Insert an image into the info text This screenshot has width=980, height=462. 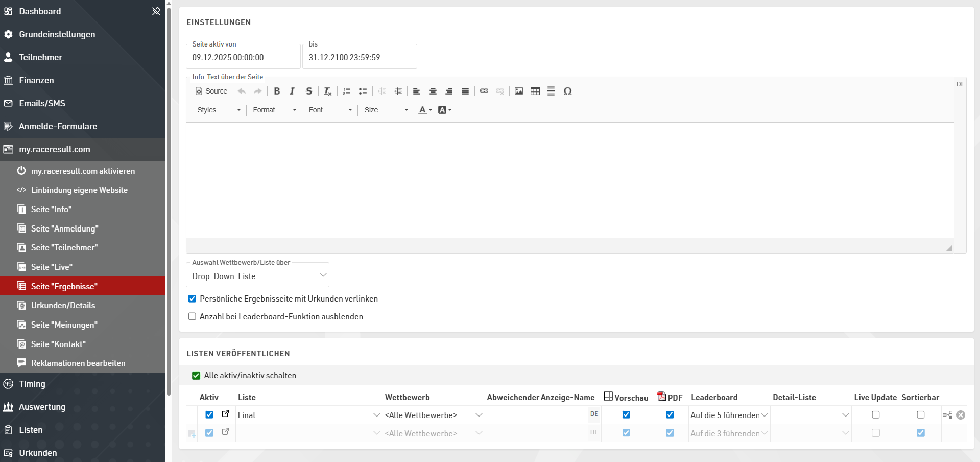click(519, 91)
